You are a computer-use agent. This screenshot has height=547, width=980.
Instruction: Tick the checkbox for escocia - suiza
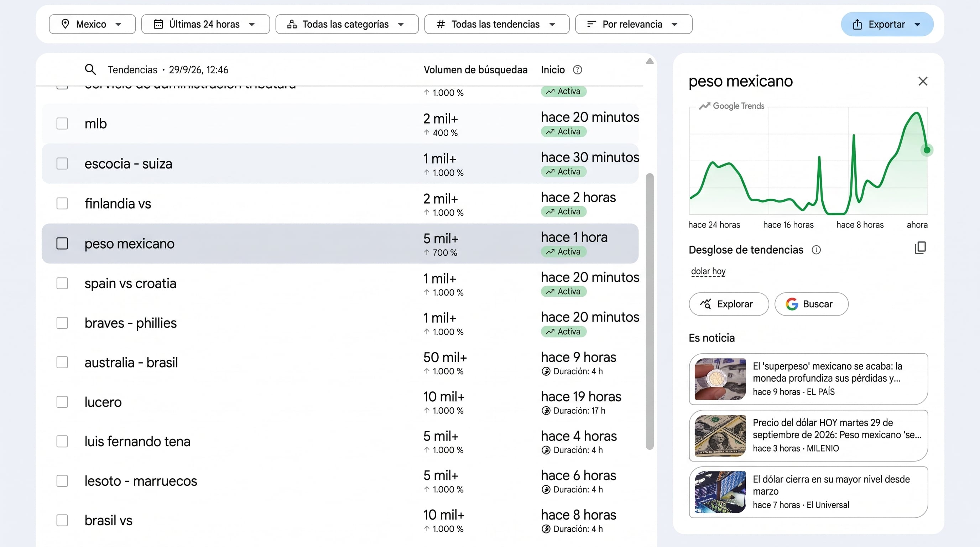click(x=62, y=163)
